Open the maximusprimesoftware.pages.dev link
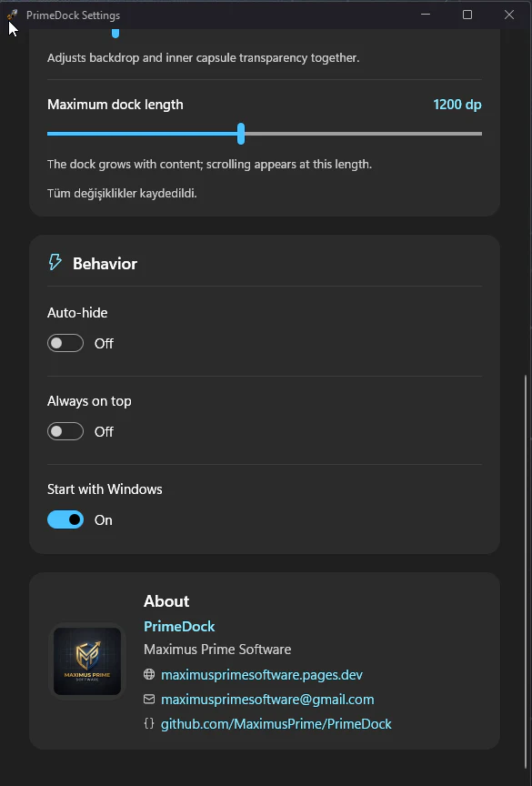The height and width of the screenshot is (786, 532). click(262, 675)
